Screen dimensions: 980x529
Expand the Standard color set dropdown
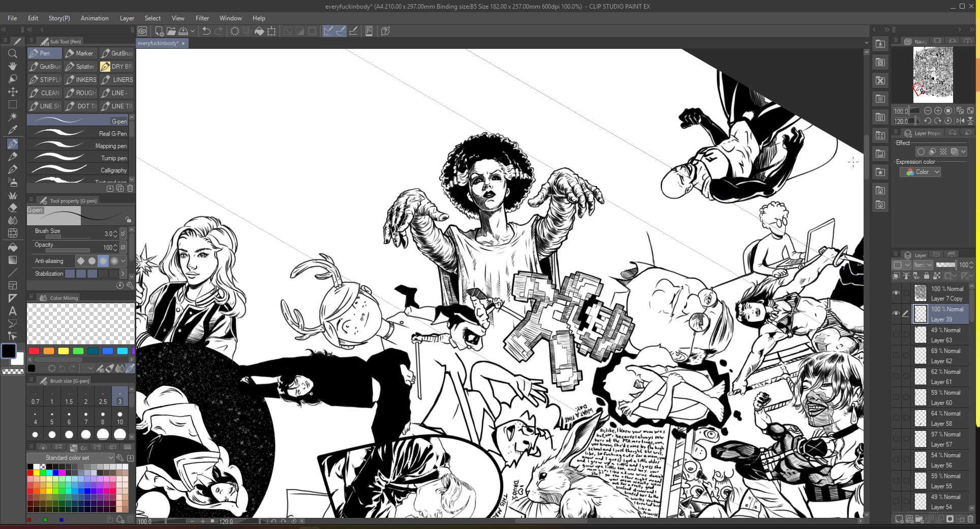71,458
